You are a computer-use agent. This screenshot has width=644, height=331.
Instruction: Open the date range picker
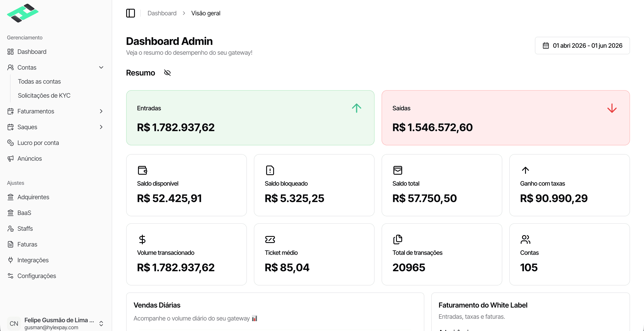tap(582, 46)
